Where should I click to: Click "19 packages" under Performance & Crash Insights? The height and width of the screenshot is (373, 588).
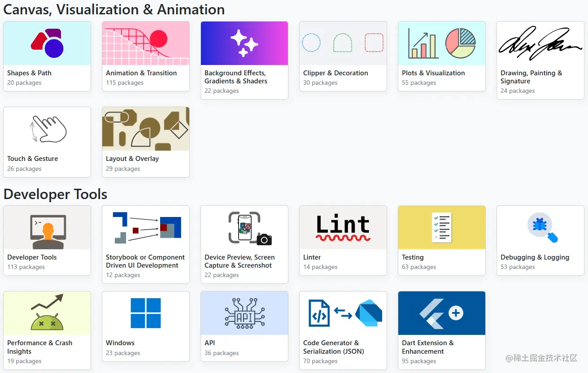(24, 361)
